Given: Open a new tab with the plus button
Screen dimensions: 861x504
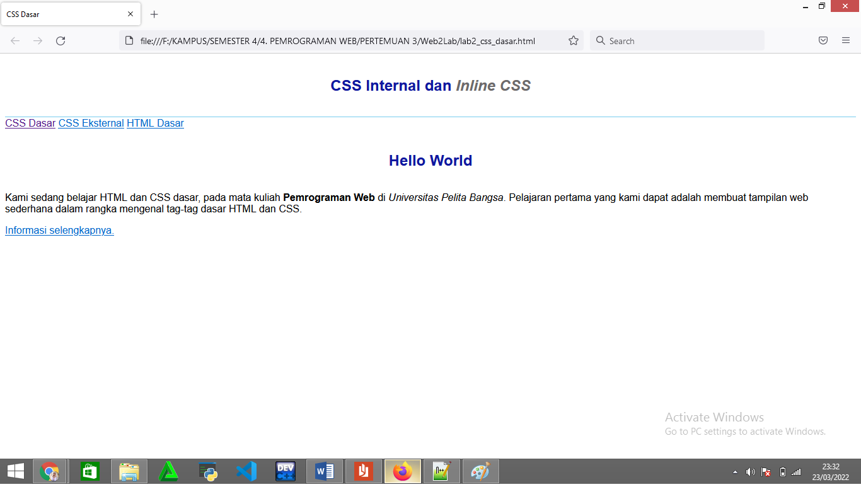Looking at the screenshot, I should click(154, 14).
